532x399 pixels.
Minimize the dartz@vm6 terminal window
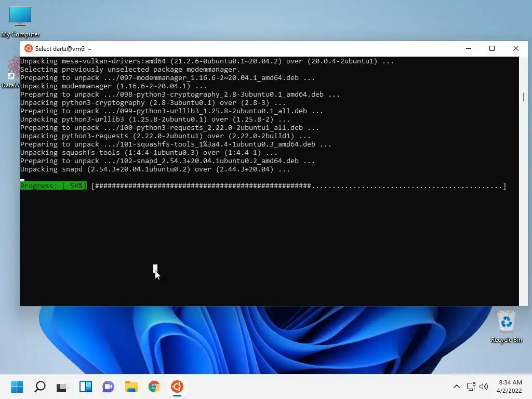pos(469,48)
